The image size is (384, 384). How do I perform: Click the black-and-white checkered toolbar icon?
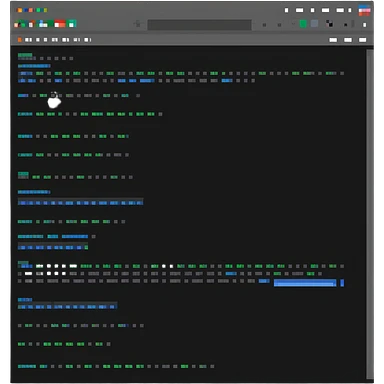click(329, 24)
